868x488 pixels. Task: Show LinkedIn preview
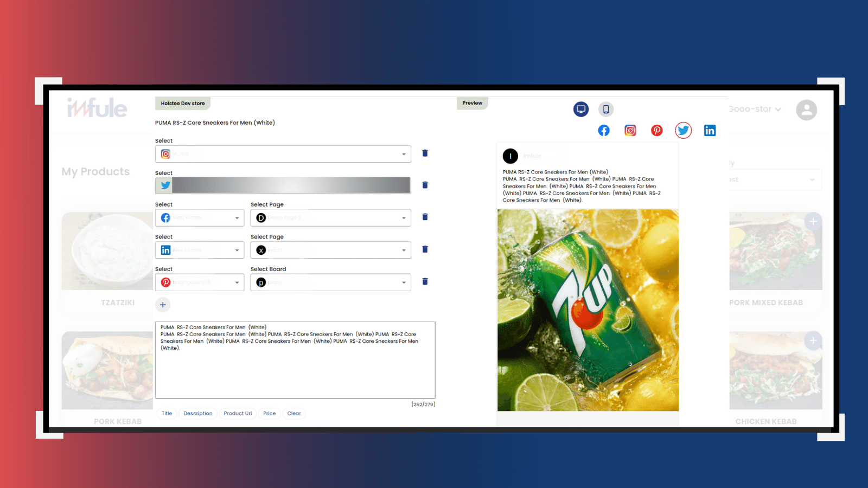[x=710, y=130]
